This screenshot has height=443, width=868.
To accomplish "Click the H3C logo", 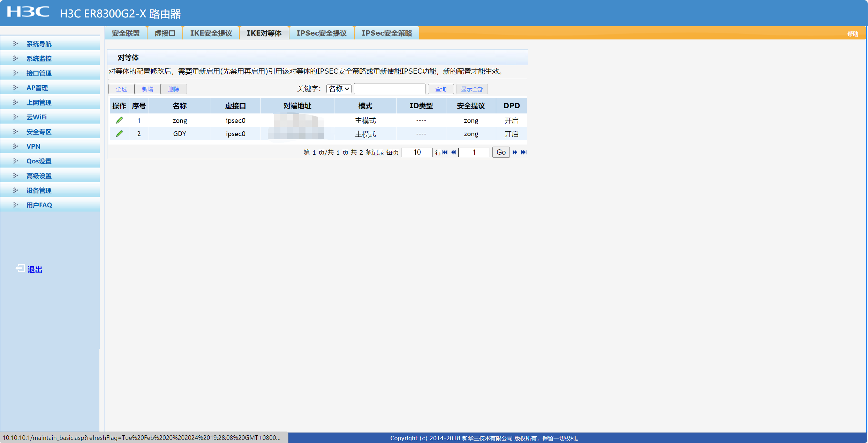I will tap(28, 12).
